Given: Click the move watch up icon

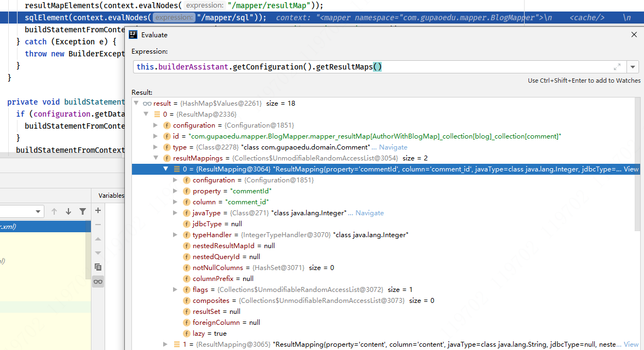Looking at the screenshot, I should (97, 239).
